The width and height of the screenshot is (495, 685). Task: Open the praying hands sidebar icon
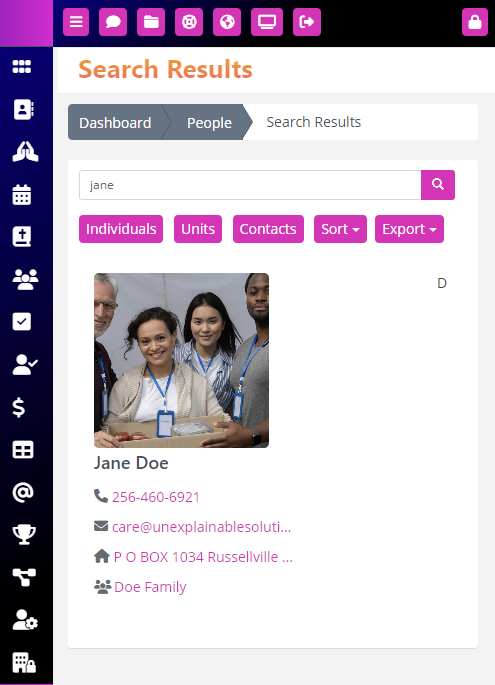(25, 152)
